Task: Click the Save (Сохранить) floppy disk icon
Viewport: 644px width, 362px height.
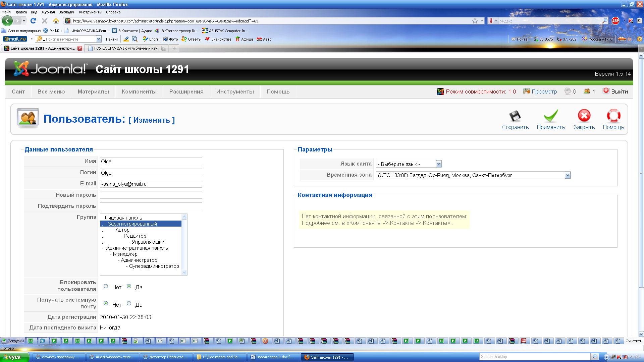Action: tap(515, 116)
